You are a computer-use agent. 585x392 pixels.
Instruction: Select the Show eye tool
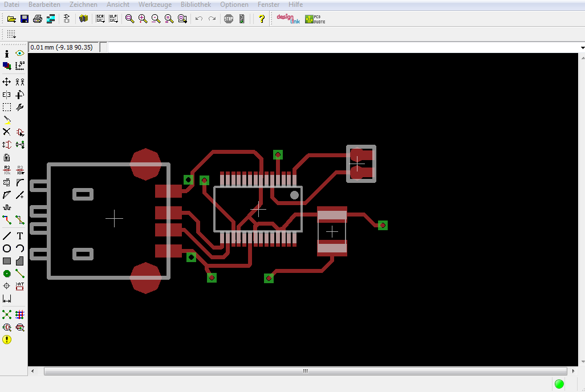pos(20,54)
